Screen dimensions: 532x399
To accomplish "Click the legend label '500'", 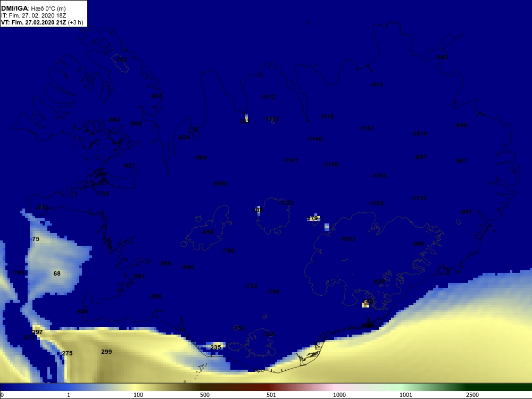I will click(205, 395).
